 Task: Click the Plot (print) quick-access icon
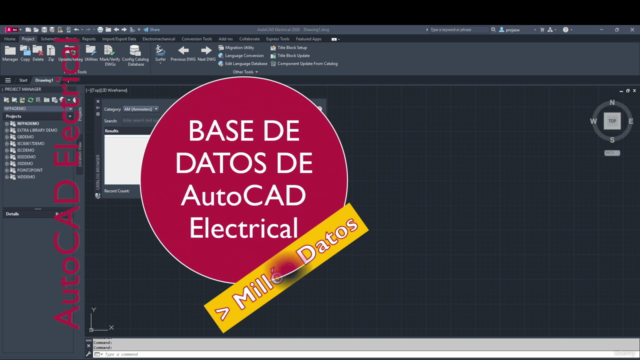100,30
